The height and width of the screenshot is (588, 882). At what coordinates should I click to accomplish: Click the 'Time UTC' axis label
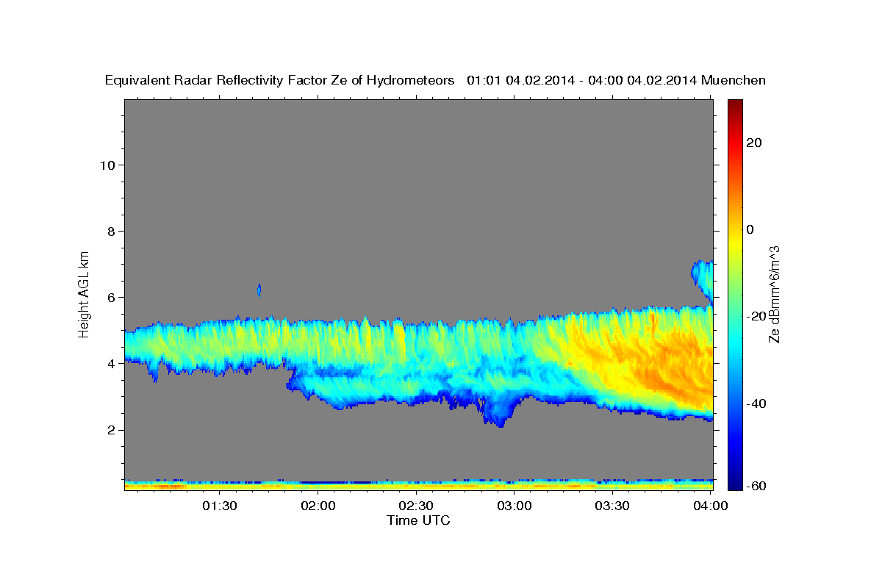418,520
